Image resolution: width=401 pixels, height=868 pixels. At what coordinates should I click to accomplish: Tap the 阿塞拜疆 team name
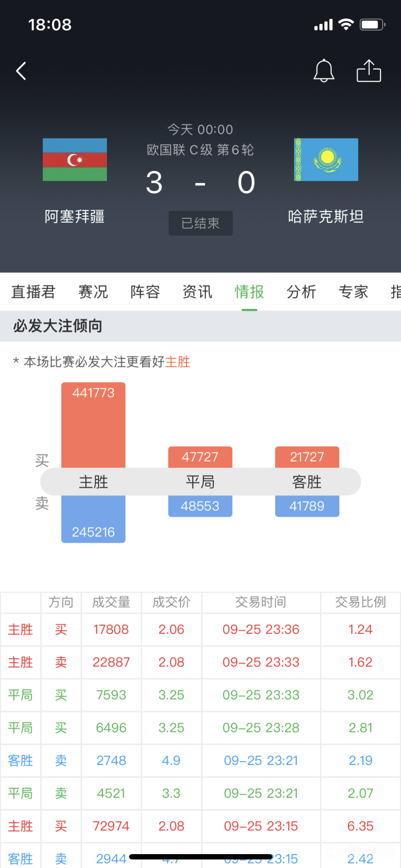click(75, 217)
